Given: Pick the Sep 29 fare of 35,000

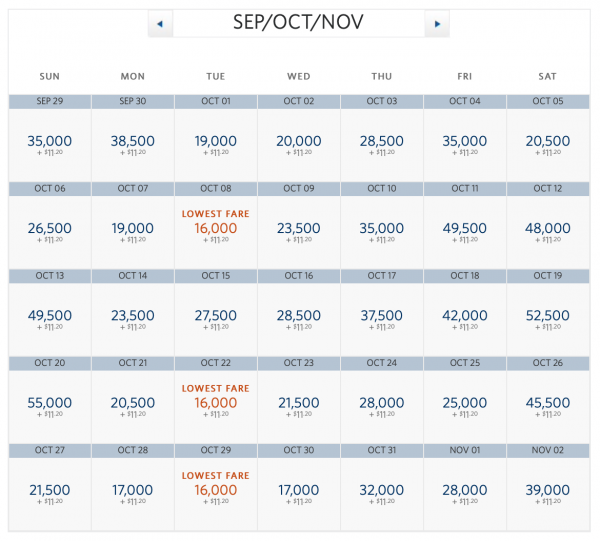Looking at the screenshot, I should (x=49, y=141).
